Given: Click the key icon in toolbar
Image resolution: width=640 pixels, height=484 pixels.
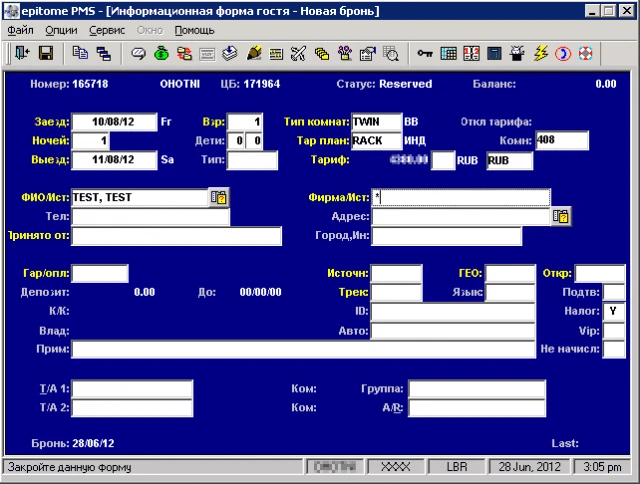Looking at the screenshot, I should coord(424,52).
